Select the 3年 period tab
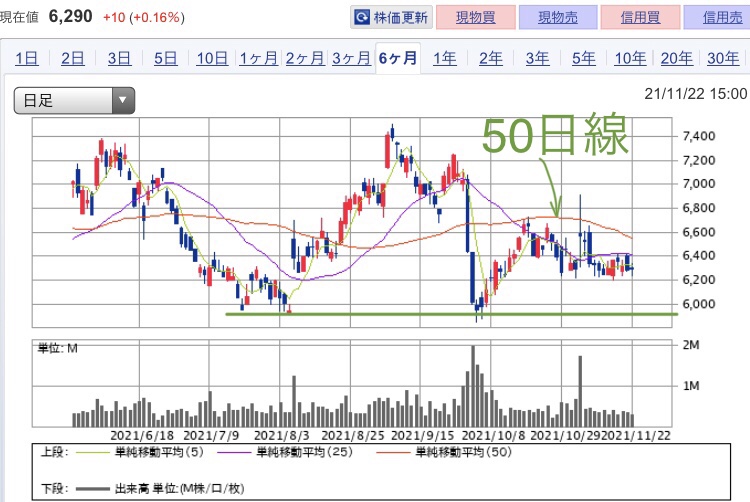Image resolution: width=750 pixels, height=502 pixels. 537,59
